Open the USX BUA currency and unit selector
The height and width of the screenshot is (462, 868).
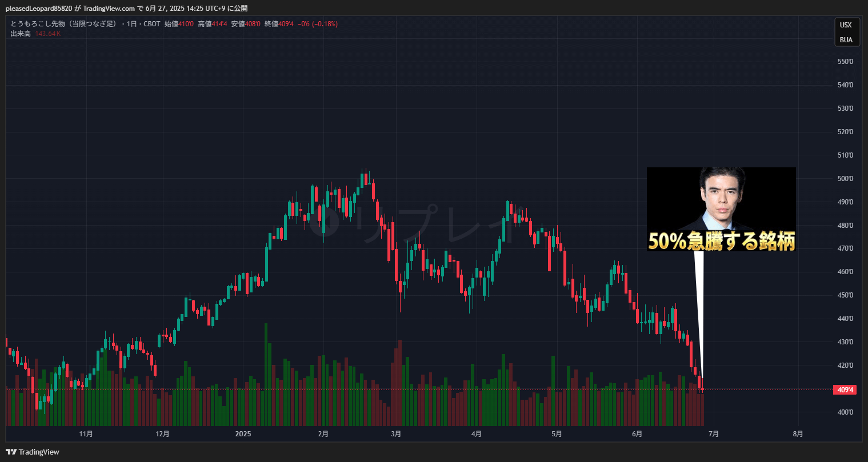[846, 33]
